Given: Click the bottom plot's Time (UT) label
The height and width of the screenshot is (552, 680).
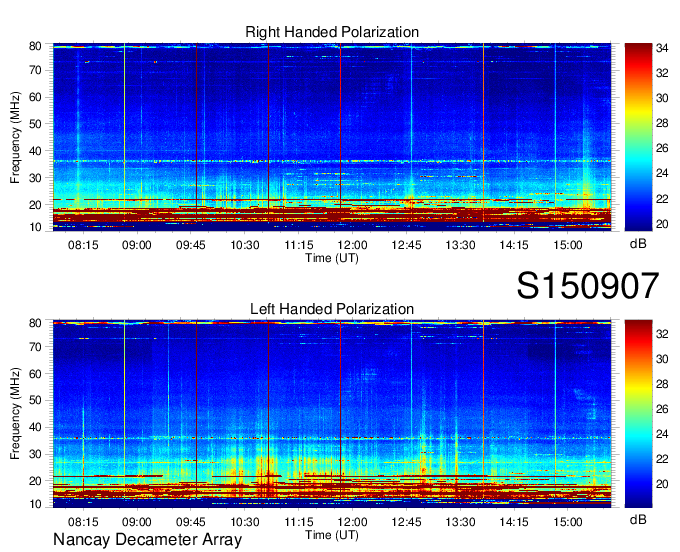Looking at the screenshot, I should coord(332,536).
